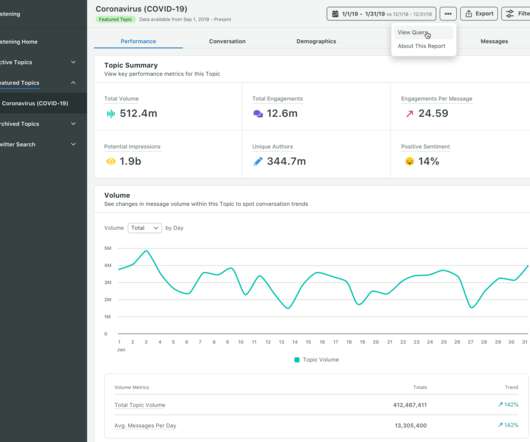
Task: Click the Unique Authors pencil icon
Action: pos(258,162)
